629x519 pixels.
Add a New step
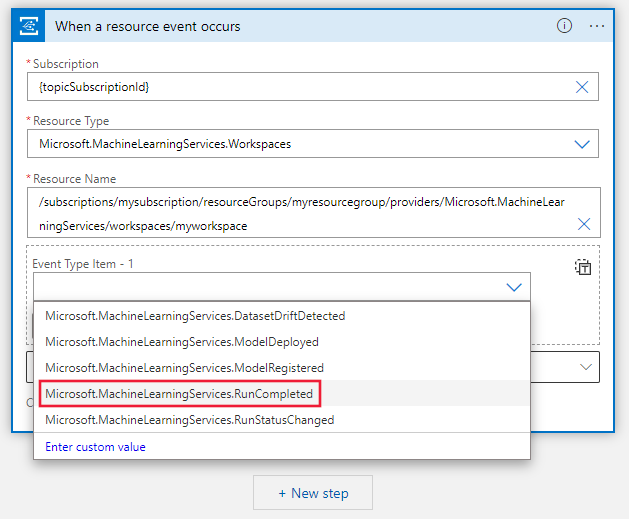pyautogui.click(x=313, y=493)
